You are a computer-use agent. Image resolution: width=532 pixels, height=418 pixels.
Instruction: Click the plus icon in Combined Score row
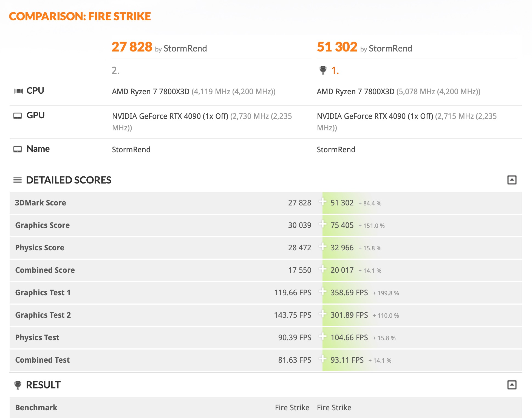[x=323, y=269]
